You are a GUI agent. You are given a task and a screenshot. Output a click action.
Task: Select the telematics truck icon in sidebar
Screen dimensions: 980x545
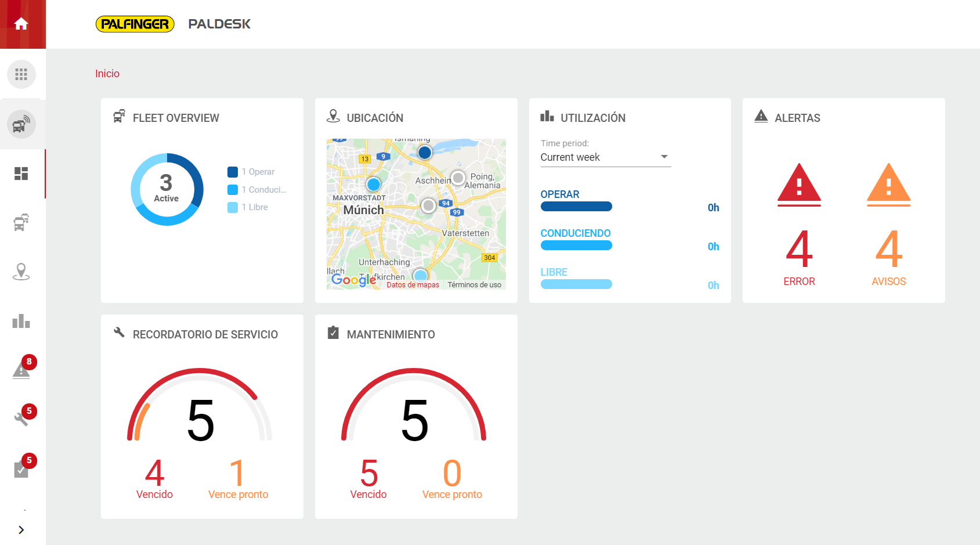(x=22, y=124)
